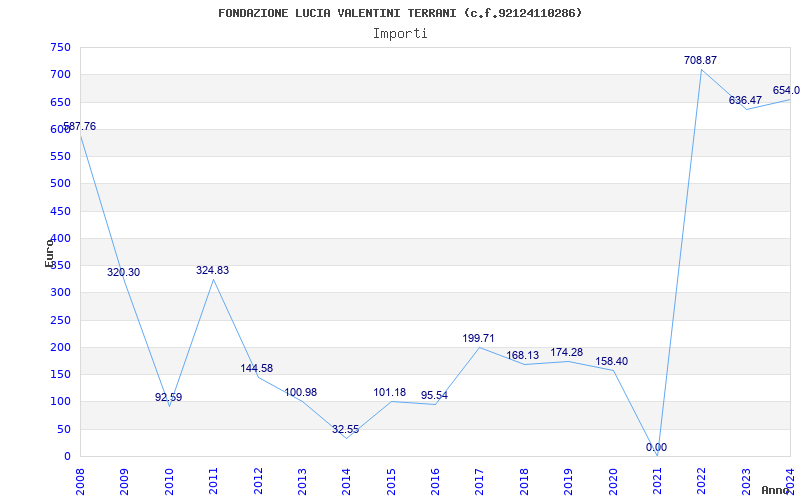Click the year 2009 axis label
Image resolution: width=800 pixels, height=500 pixels.
point(124,482)
